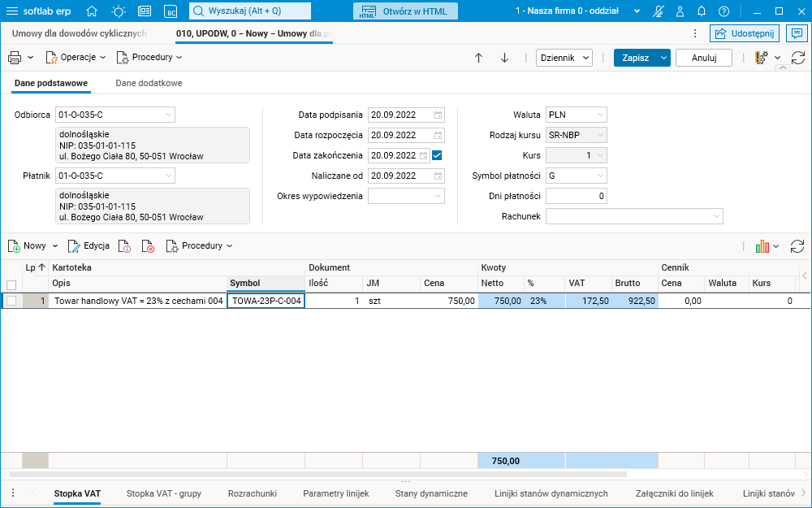Open the help question mark icon
Viewport: 812px width, 508px height.
[724, 11]
